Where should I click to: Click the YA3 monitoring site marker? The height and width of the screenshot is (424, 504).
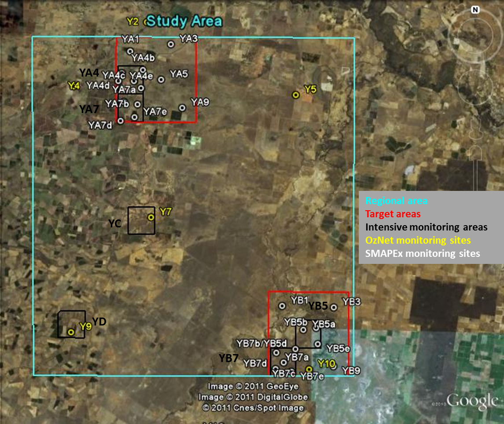(171, 44)
